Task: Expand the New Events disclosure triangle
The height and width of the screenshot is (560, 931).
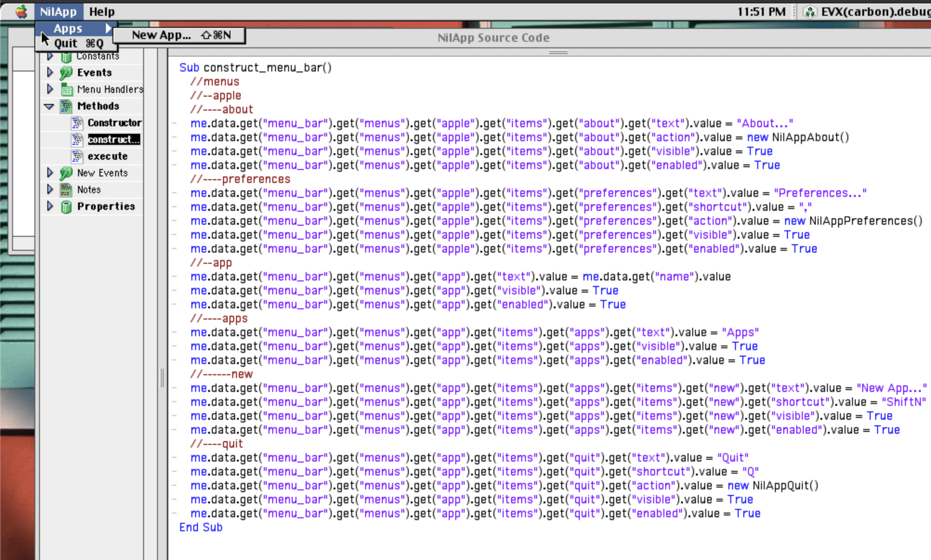Action: (x=50, y=173)
